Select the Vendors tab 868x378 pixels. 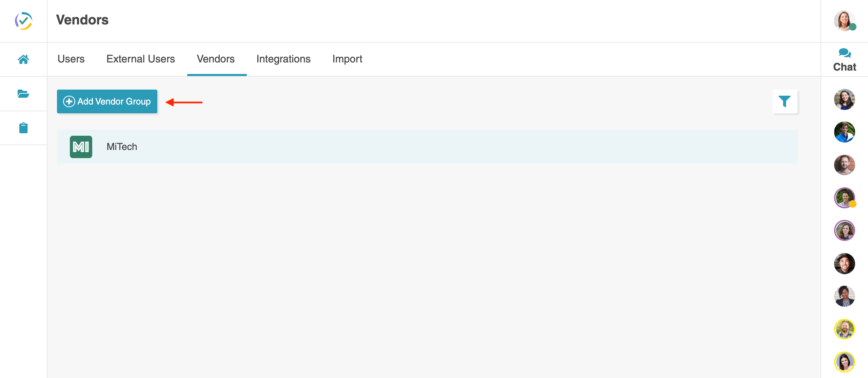[216, 59]
